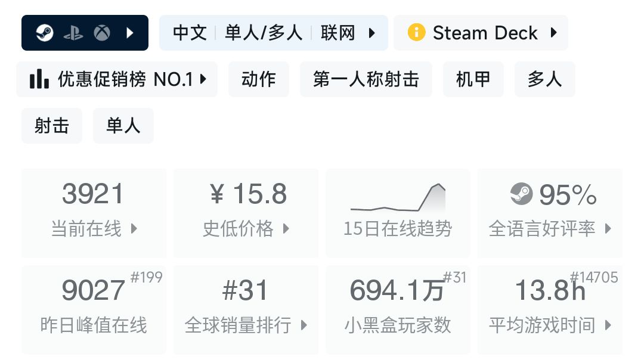Expand the platforms arrow in dark badge
The height and width of the screenshot is (360, 644).
coord(130,33)
